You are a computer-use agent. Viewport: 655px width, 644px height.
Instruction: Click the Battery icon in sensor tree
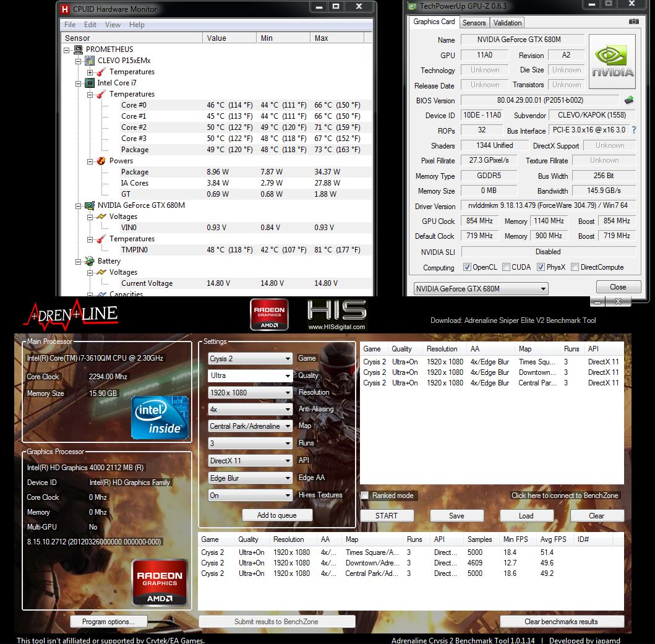tap(90, 261)
